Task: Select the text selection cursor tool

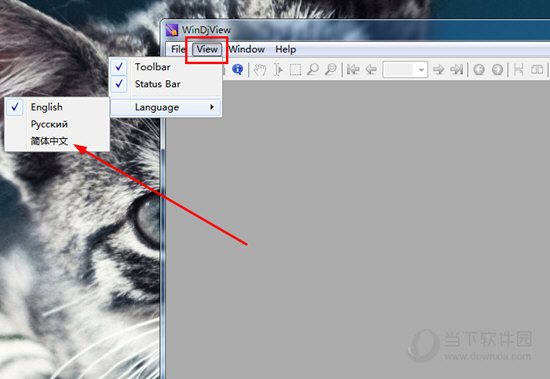Action: tap(278, 69)
